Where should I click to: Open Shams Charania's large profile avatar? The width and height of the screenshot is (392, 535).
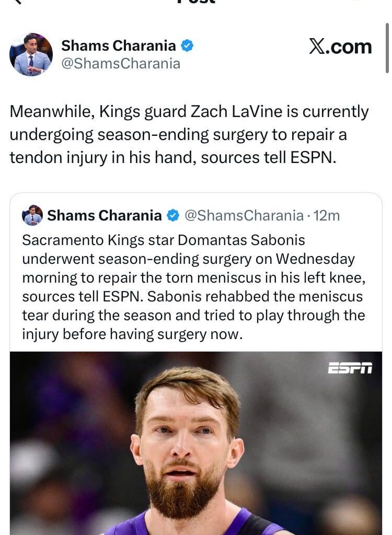(31, 55)
